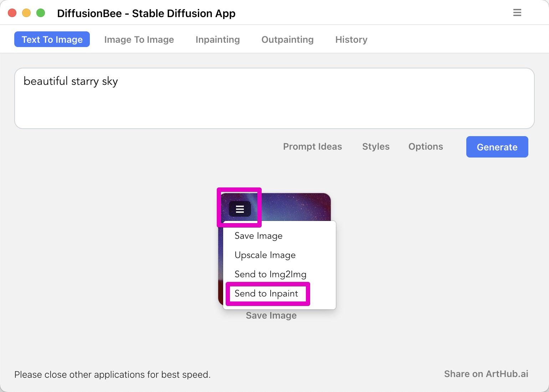The width and height of the screenshot is (549, 392).
Task: Go to the Outpainting tab
Action: coord(287,40)
